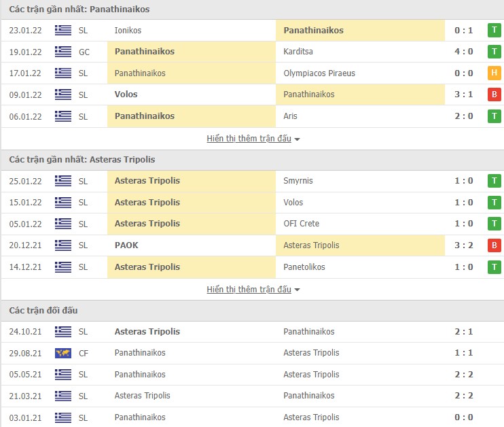Click Greek flag icon for 24.10.21 match
This screenshot has width=504, height=427.
click(63, 332)
